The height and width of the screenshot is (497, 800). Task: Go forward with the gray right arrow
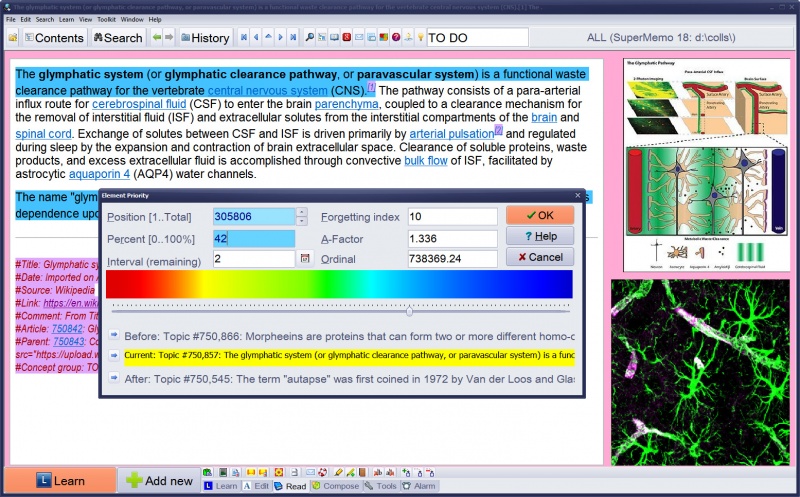[x=169, y=37]
